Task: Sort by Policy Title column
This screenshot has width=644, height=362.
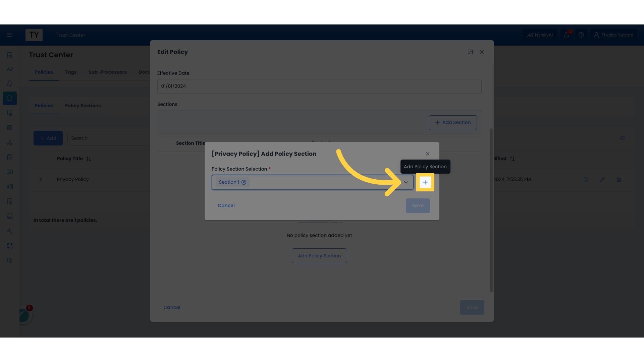Action: click(89, 159)
